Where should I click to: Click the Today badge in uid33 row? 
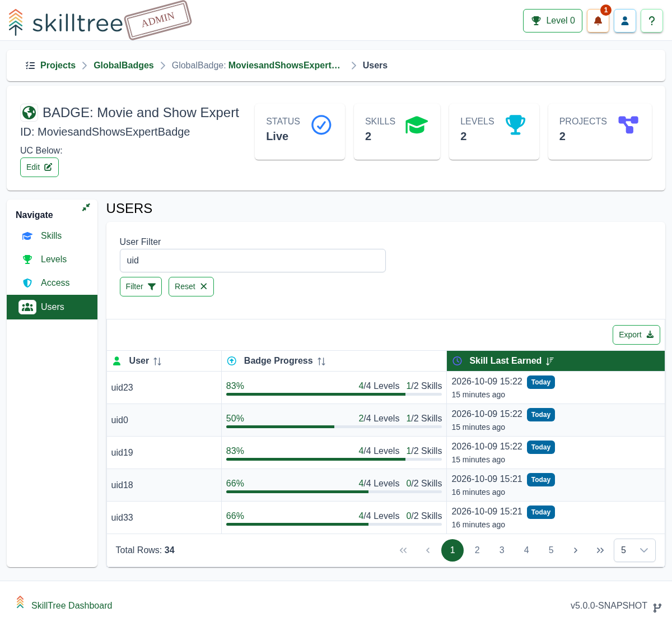pyautogui.click(x=541, y=512)
